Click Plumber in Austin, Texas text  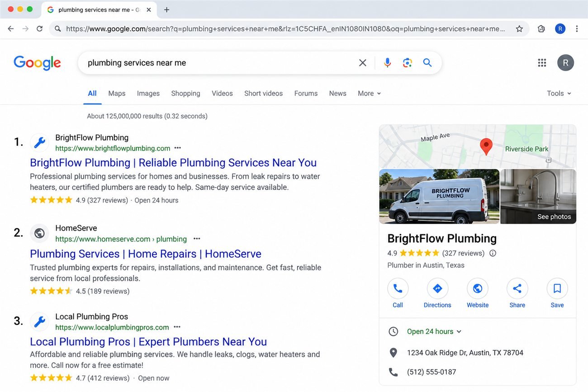(x=426, y=265)
